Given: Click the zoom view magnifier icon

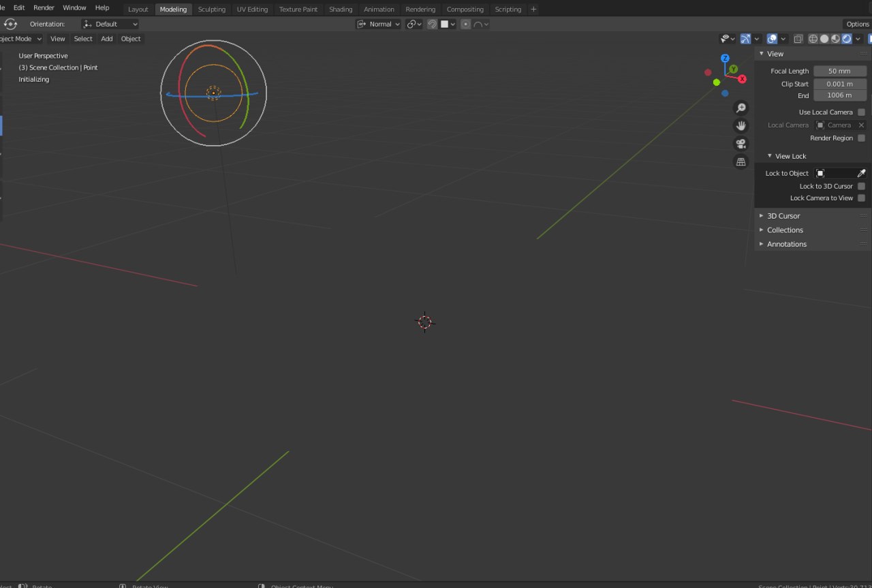Looking at the screenshot, I should tap(741, 108).
